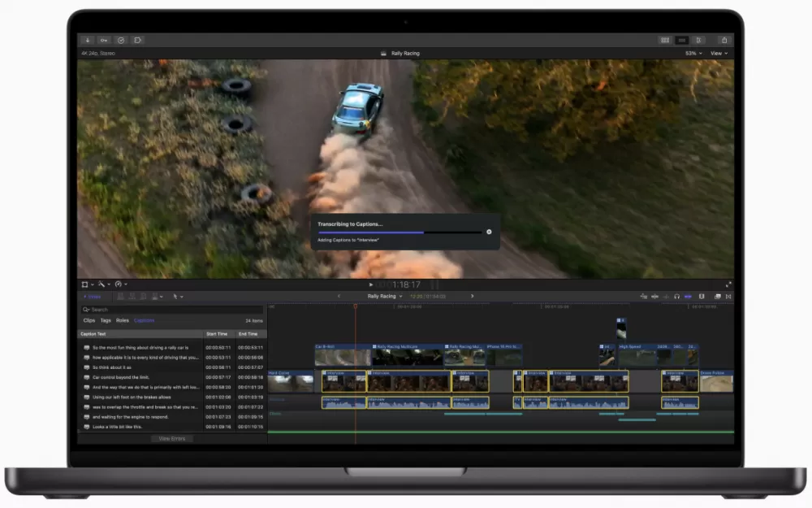
Task: Toggle audio skimming headphones icon
Action: tap(677, 297)
